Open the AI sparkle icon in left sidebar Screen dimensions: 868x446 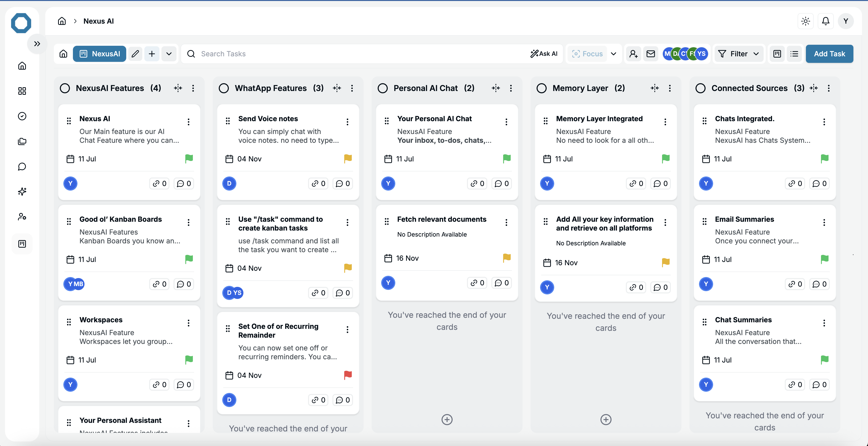pos(22,192)
